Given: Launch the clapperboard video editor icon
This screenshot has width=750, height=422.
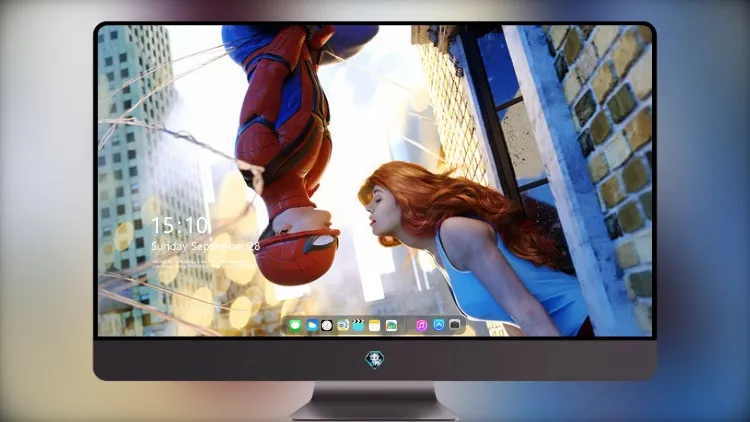Looking at the screenshot, I should tap(358, 326).
